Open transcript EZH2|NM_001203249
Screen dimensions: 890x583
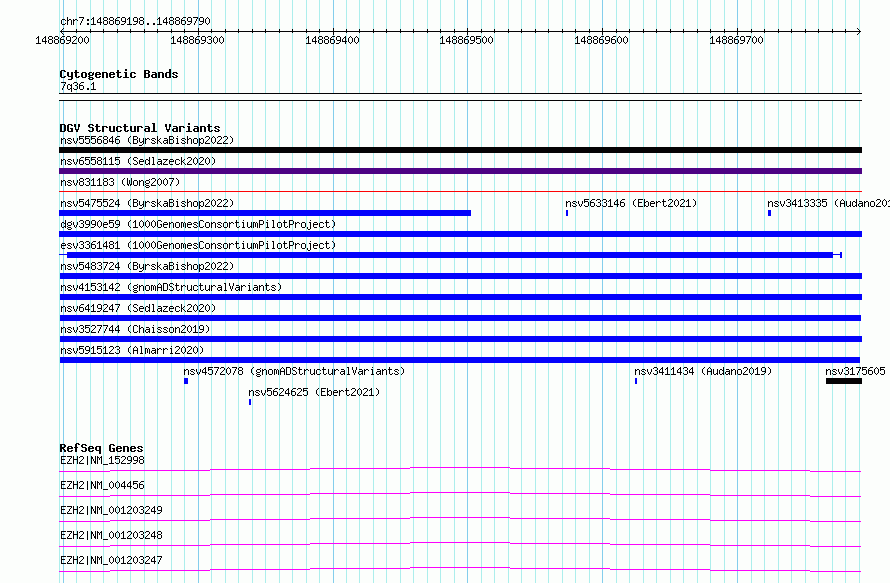tap(111, 510)
